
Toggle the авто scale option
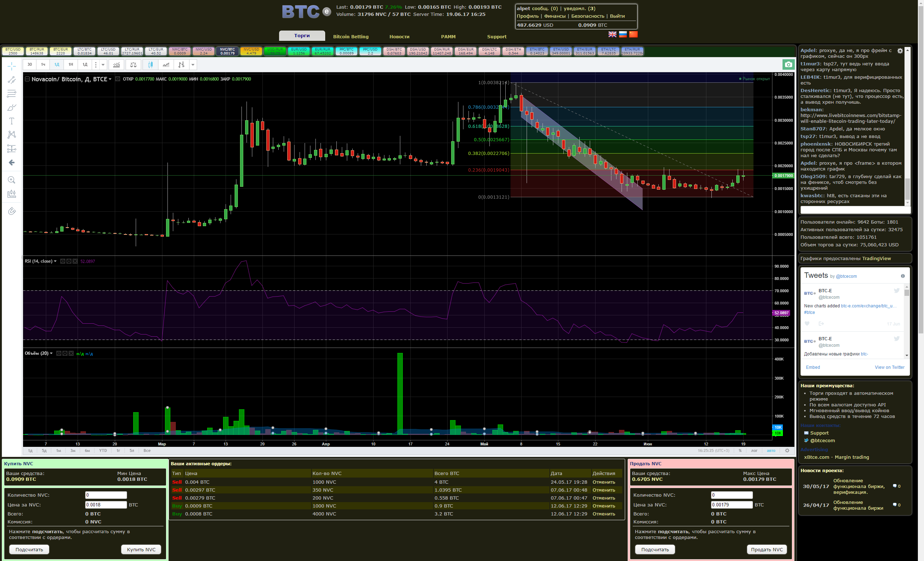click(x=771, y=450)
